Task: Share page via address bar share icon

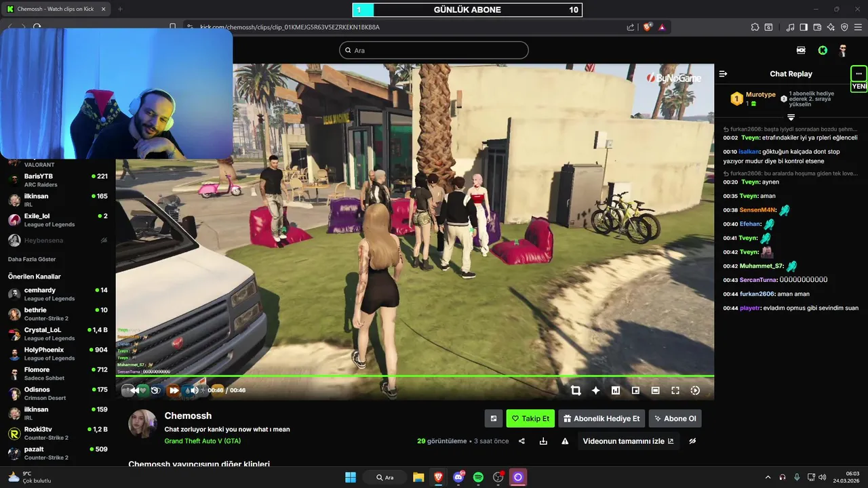Action: [631, 27]
